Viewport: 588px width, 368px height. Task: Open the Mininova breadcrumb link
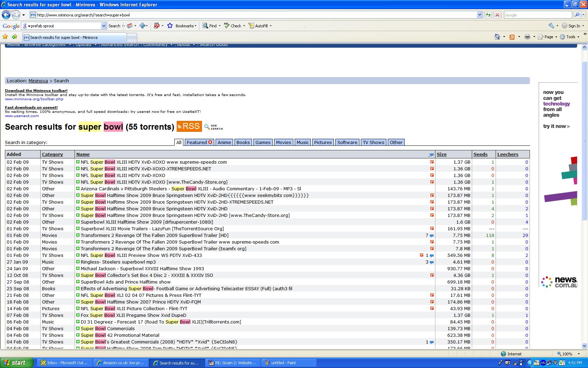pos(38,81)
